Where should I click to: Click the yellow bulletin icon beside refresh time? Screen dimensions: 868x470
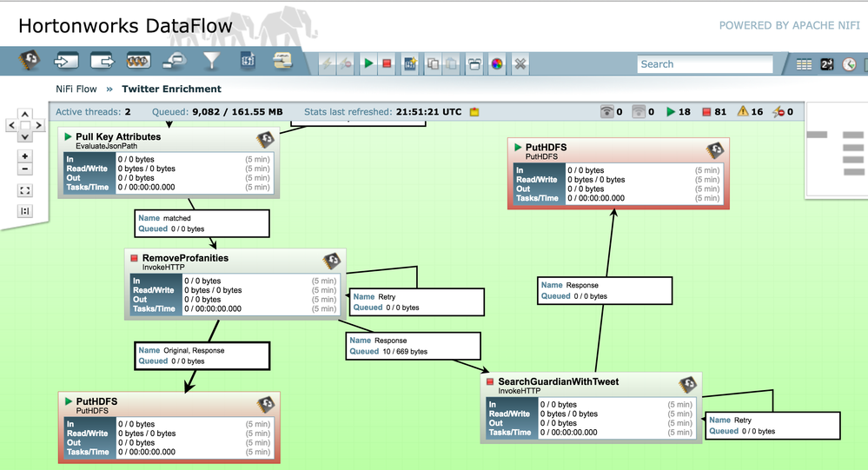[474, 112]
